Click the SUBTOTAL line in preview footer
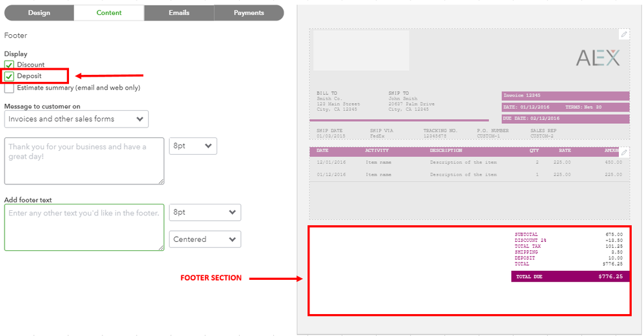Viewport: 644px width, 336px height. tap(569, 235)
